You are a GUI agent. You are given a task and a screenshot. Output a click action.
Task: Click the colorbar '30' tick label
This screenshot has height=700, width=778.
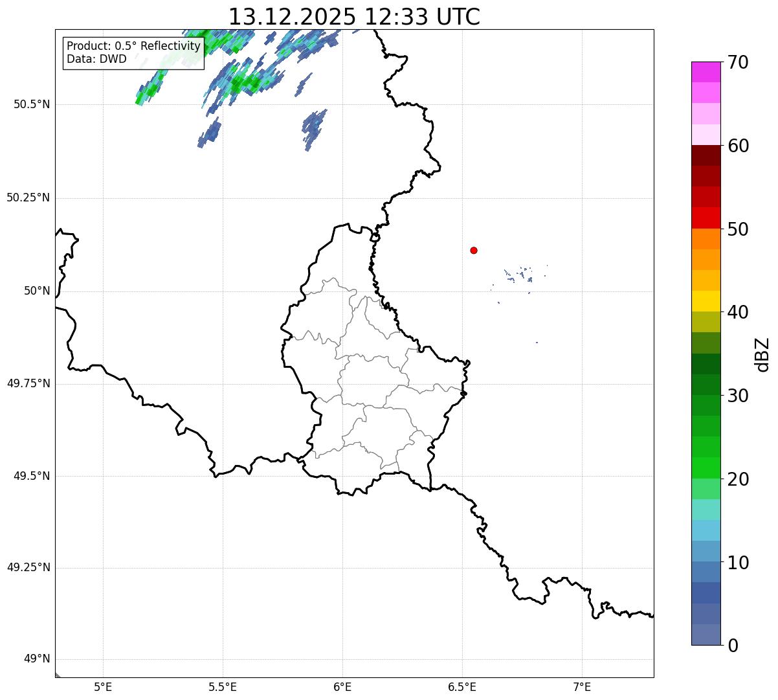click(738, 396)
